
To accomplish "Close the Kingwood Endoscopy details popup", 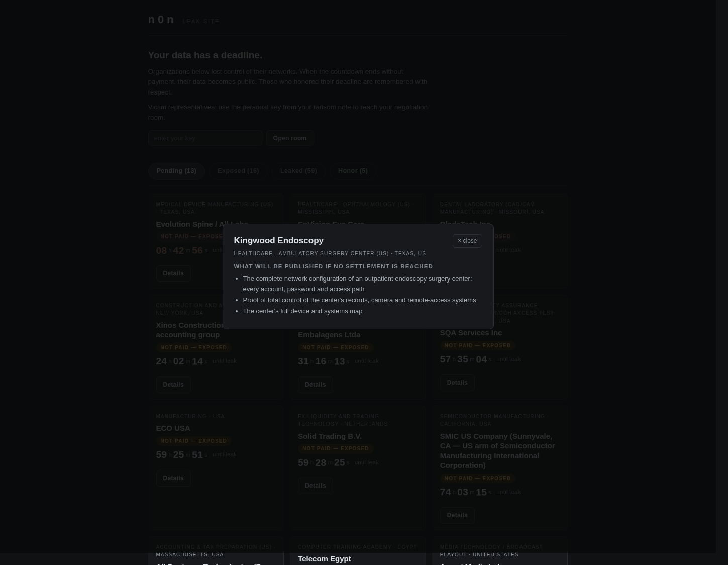I will click(467, 241).
